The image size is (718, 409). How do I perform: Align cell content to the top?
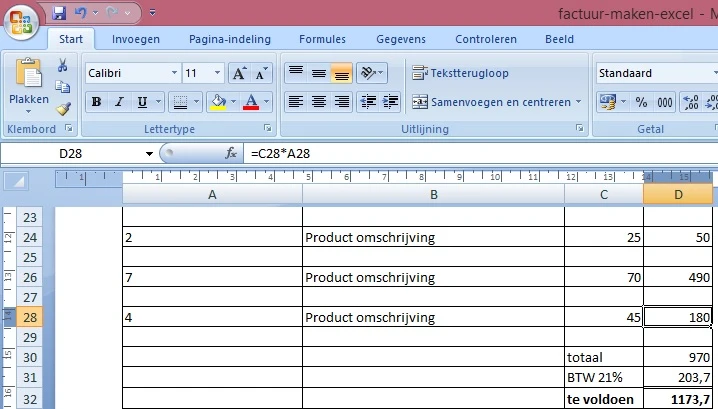[296, 73]
